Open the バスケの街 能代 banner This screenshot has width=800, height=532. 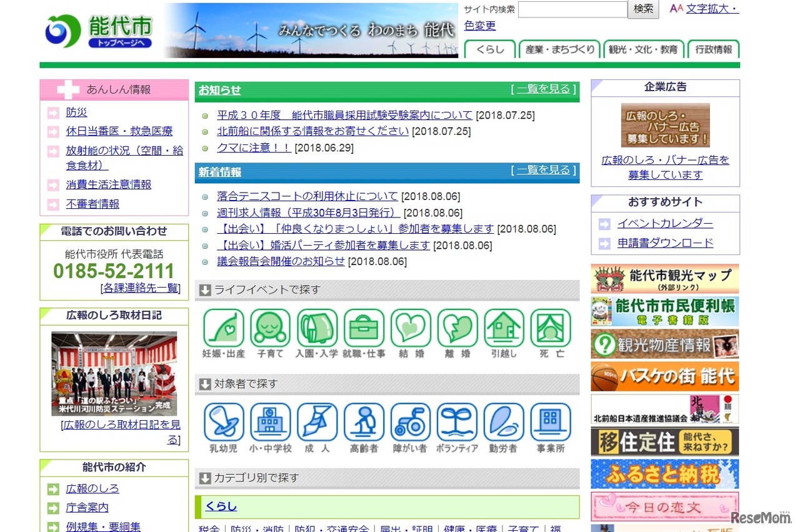[x=665, y=376]
